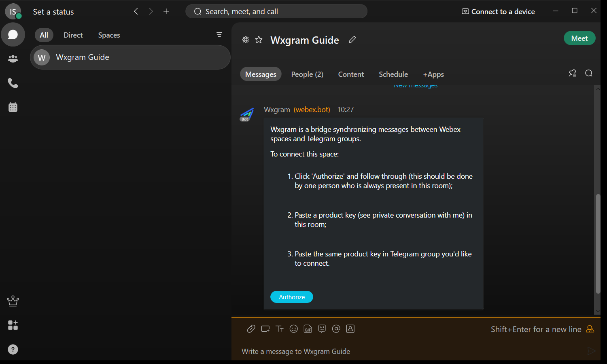The image size is (607, 364).
Task: Toggle favorite star for Wxgram Guide
Action: (x=259, y=40)
